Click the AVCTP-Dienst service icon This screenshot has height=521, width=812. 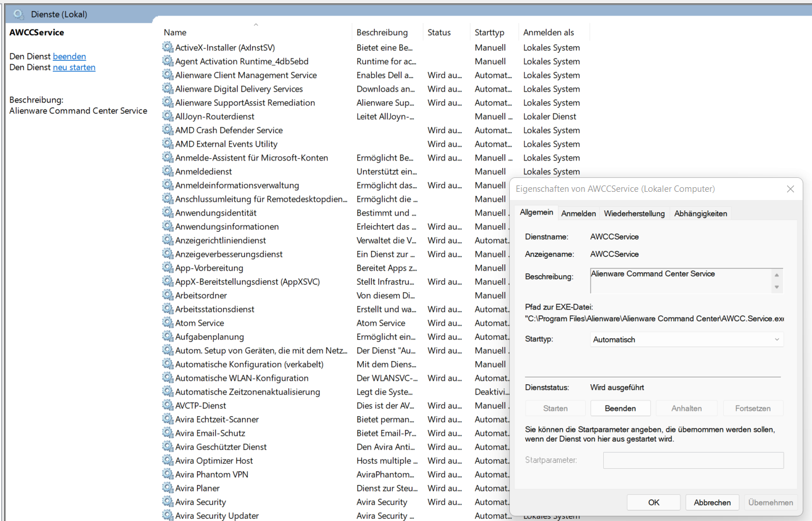[168, 406]
